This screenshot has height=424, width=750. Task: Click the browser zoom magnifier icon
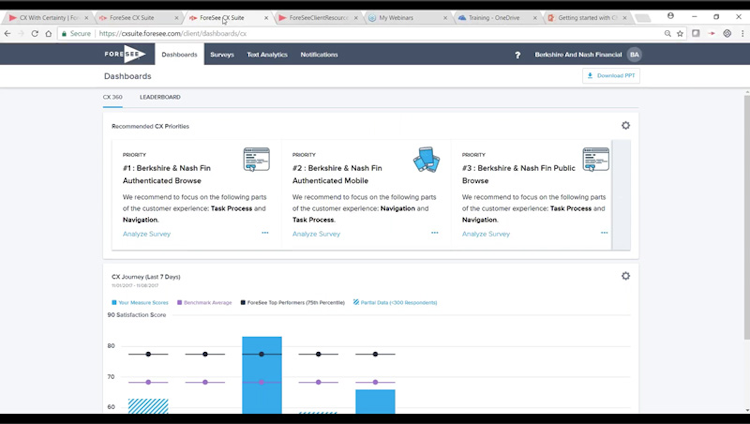pyautogui.click(x=667, y=33)
